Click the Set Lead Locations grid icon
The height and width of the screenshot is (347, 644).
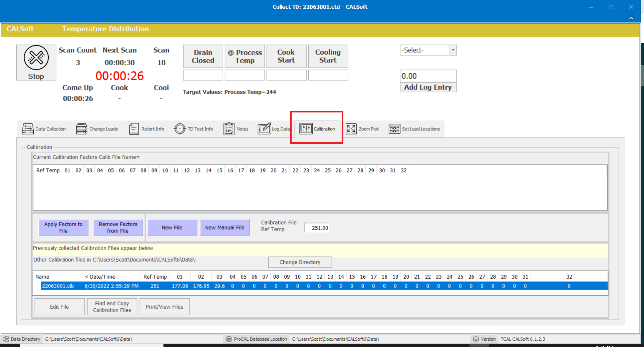(394, 129)
